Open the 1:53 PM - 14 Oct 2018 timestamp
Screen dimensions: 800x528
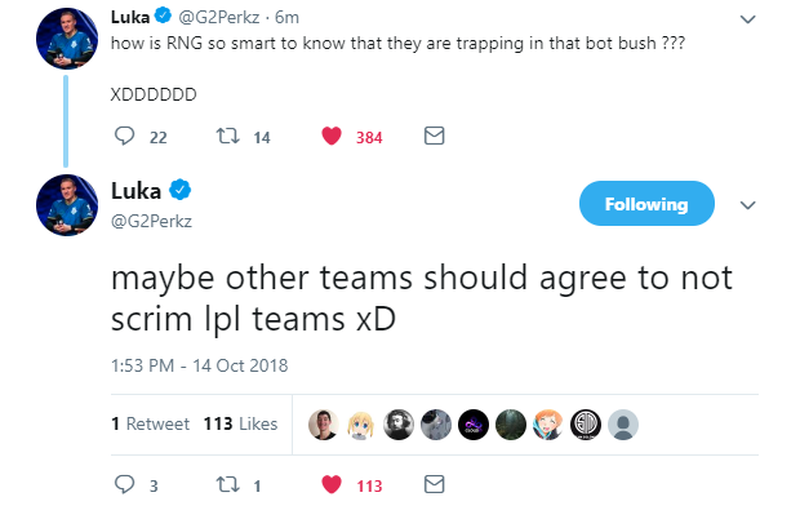[x=199, y=366]
